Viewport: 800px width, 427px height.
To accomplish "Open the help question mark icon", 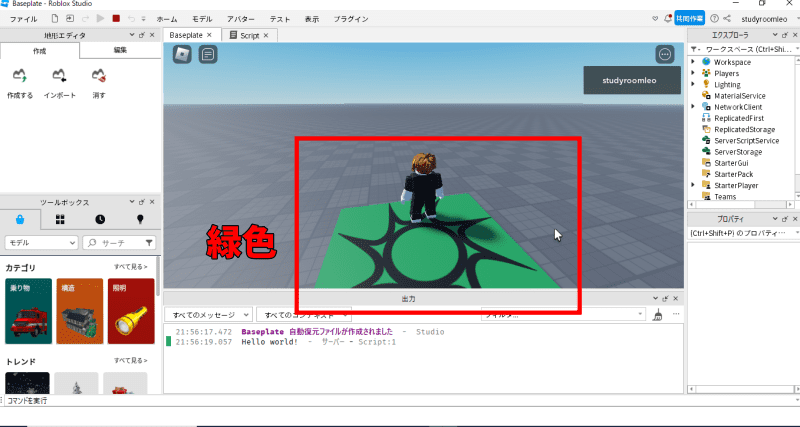I will (x=714, y=18).
